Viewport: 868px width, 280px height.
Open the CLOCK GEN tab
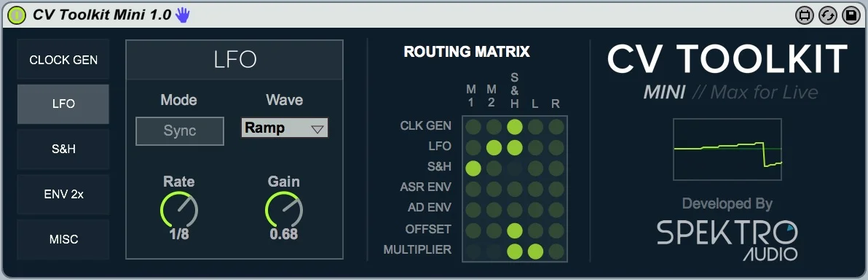coord(63,59)
